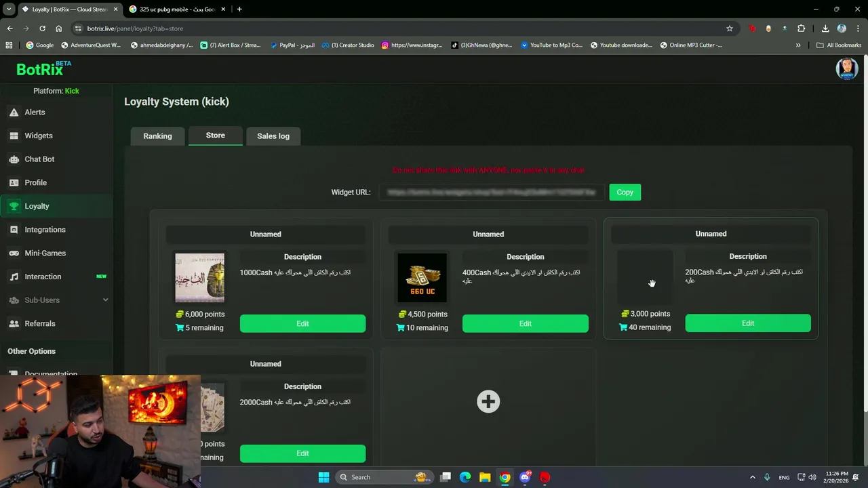Edit the 200Cash store item
The height and width of the screenshot is (488, 868).
[x=747, y=323]
